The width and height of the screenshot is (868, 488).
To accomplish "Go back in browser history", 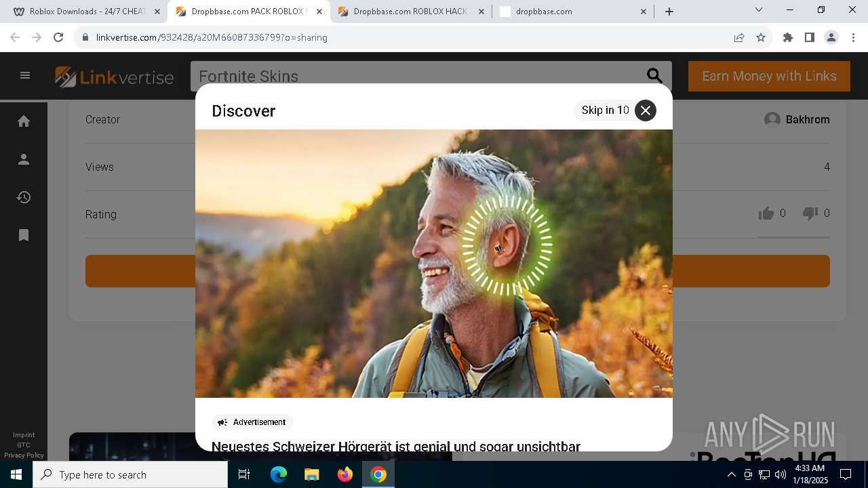I will click(x=15, y=37).
